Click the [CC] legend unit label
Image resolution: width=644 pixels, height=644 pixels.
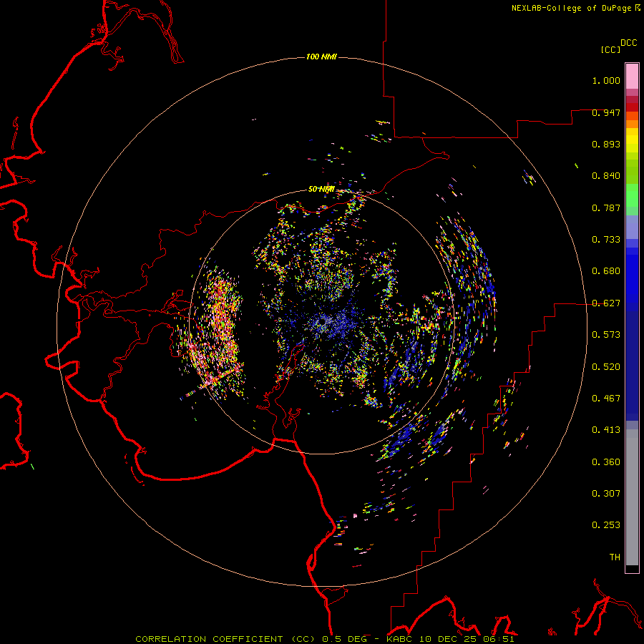click(610, 49)
